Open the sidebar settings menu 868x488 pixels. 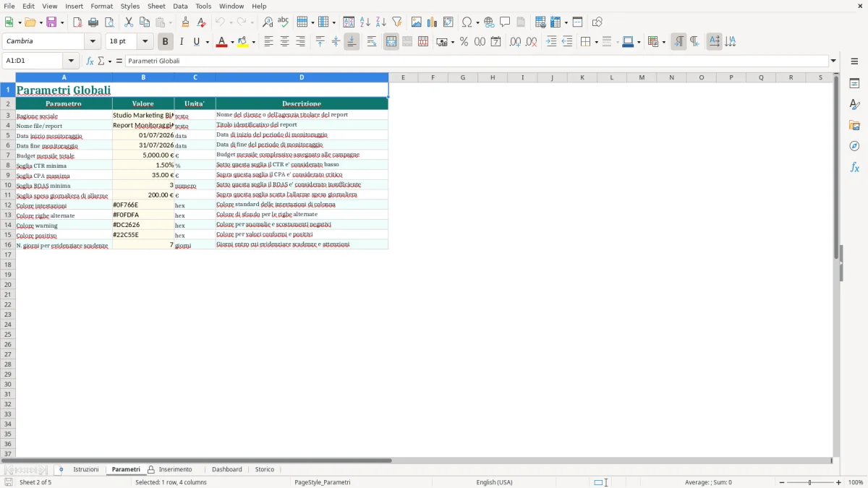[854, 61]
